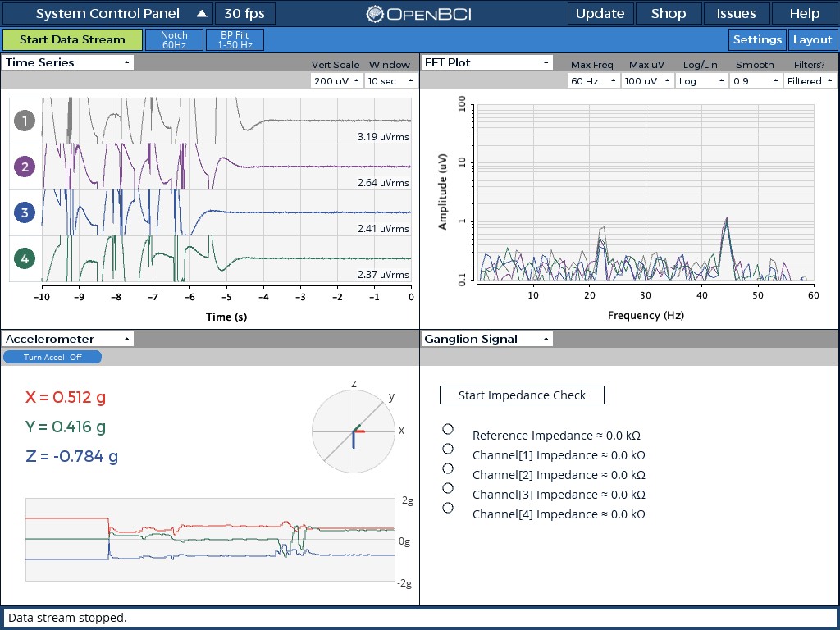Toggle channel 1 in the Time Series panel

(x=24, y=121)
